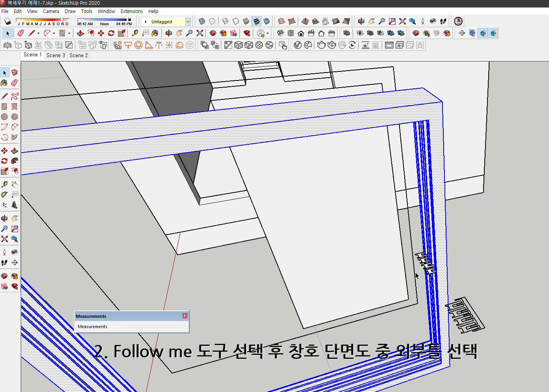
Task: Open the Camera menu
Action: (x=51, y=11)
